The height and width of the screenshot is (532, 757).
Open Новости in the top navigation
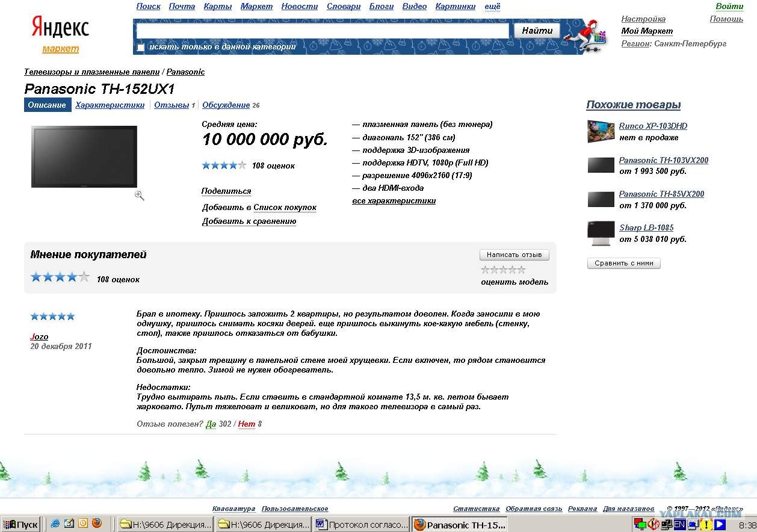(x=300, y=6)
